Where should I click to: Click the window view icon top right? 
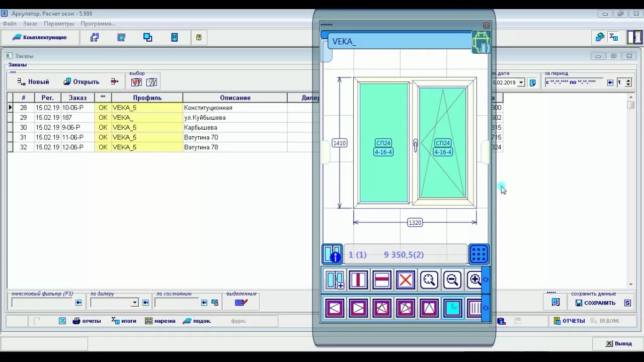[635, 37]
